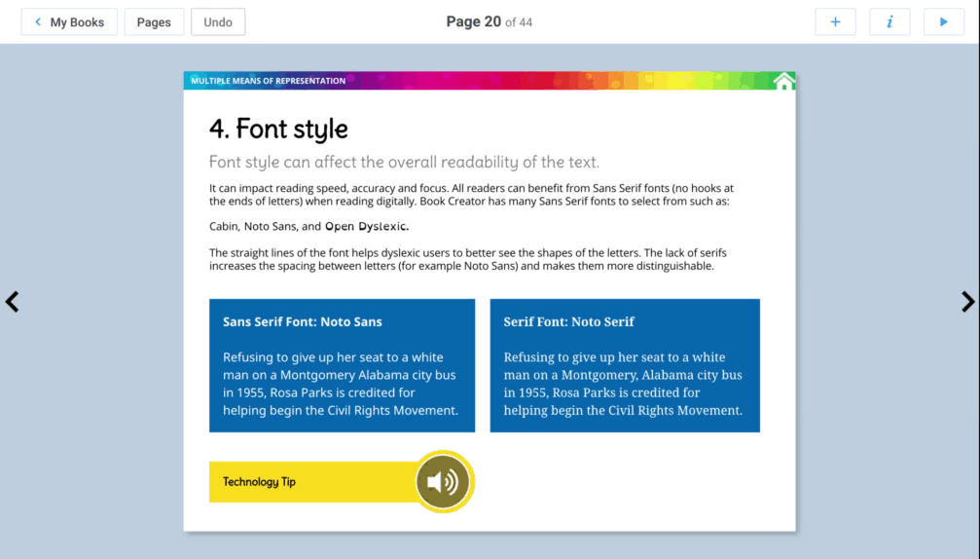The image size is (980, 559).
Task: Click the home icon on page header
Action: 783,81
